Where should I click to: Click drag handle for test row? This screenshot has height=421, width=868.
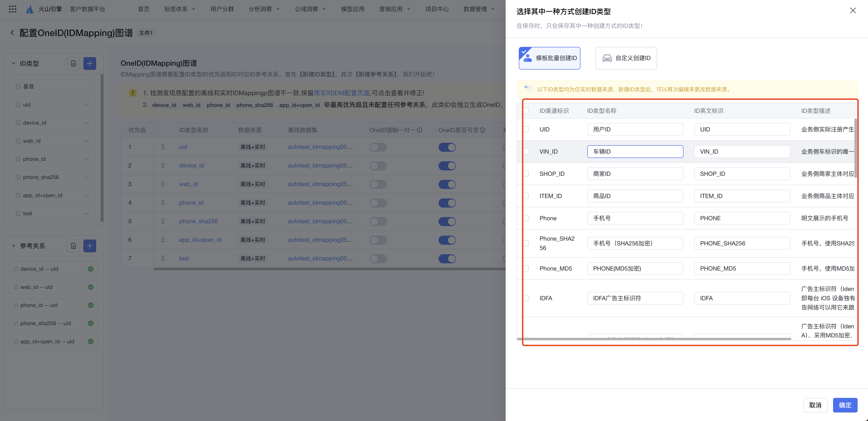point(163,258)
